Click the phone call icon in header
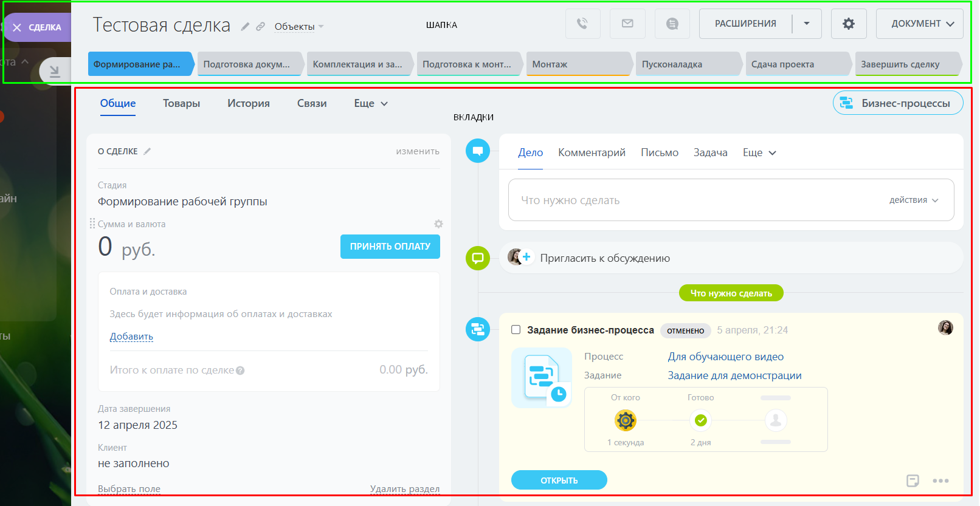This screenshot has height=506, width=980. (x=582, y=24)
